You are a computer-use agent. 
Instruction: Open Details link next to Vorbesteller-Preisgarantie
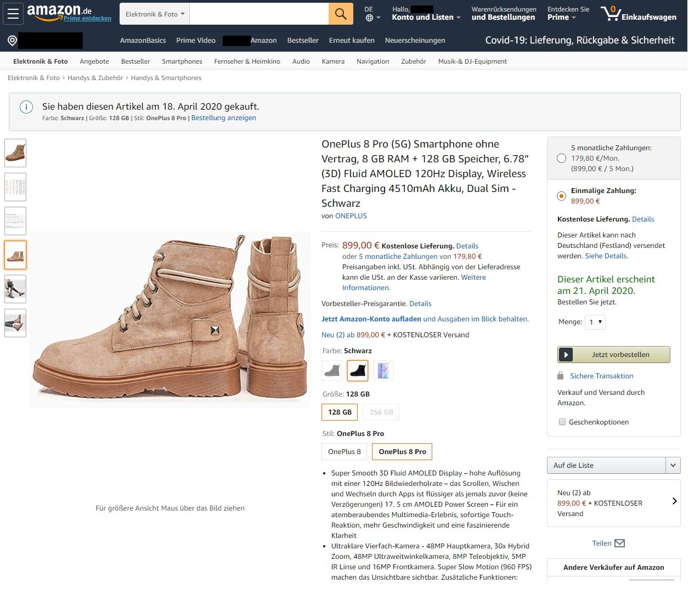click(x=420, y=304)
